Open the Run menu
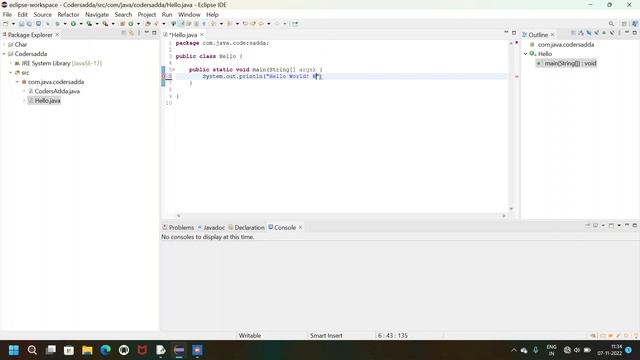Screen dimensions: 640x360 [x=167, y=14]
